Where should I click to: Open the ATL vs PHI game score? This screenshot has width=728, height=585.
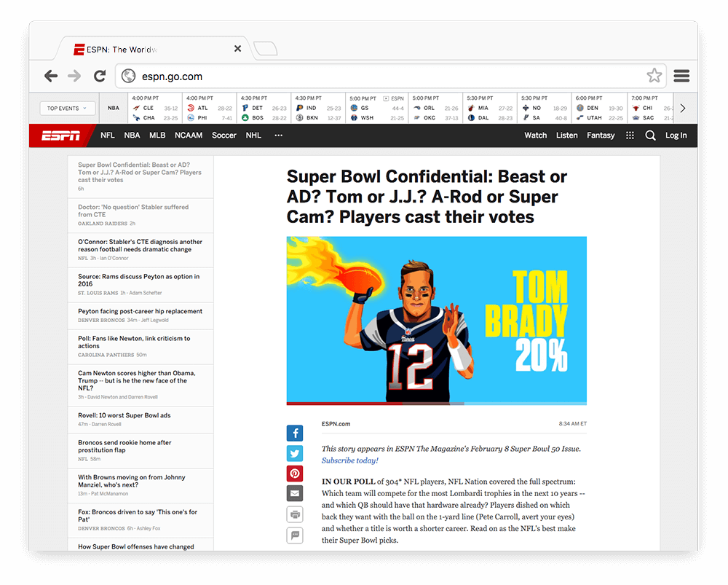coord(210,109)
